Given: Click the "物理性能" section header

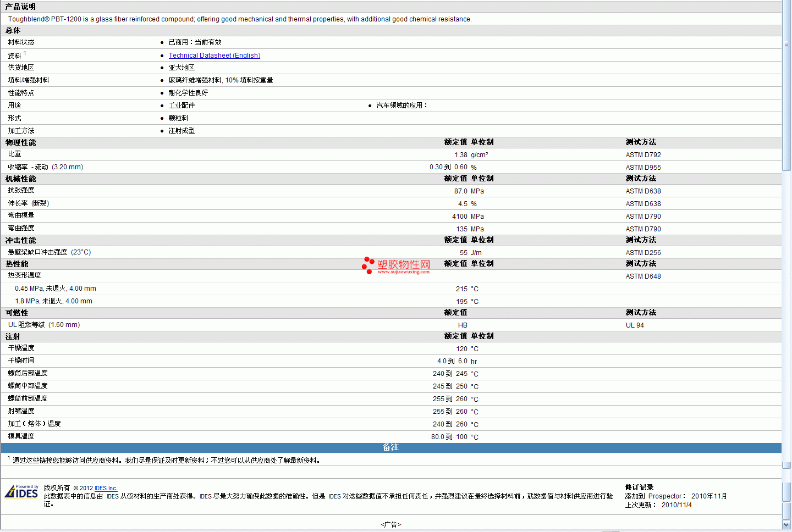Looking at the screenshot, I should 21,142.
